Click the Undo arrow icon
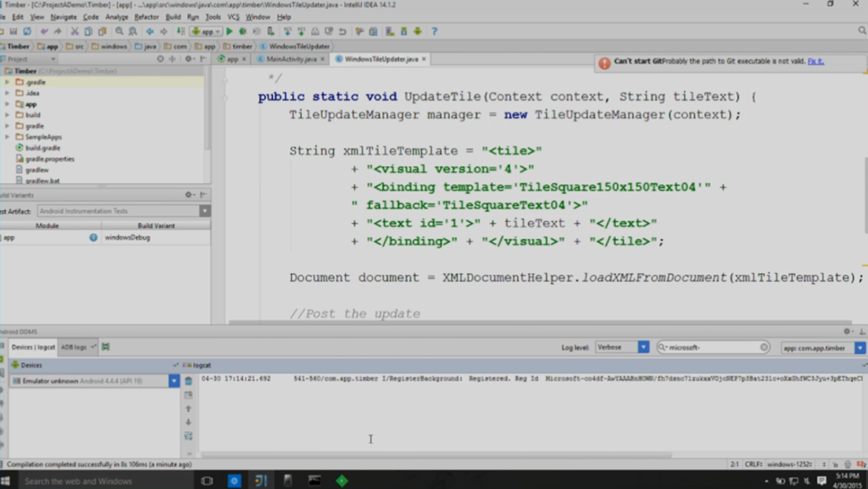The height and width of the screenshot is (489, 868). coord(44,31)
